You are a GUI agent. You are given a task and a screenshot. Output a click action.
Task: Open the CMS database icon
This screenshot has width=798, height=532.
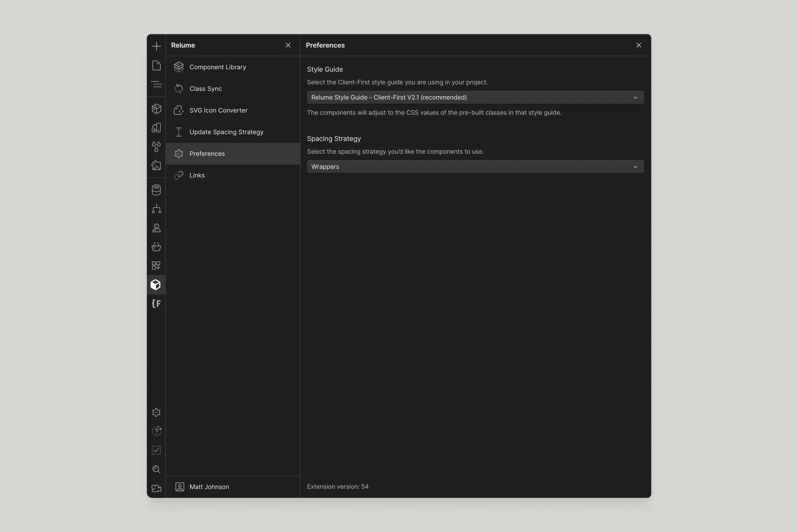(156, 190)
